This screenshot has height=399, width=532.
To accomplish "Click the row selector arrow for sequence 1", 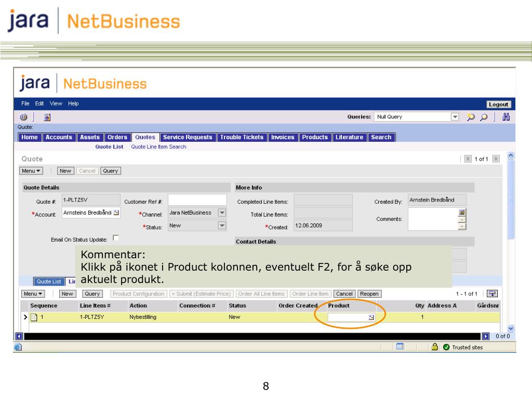I will pos(25,317).
